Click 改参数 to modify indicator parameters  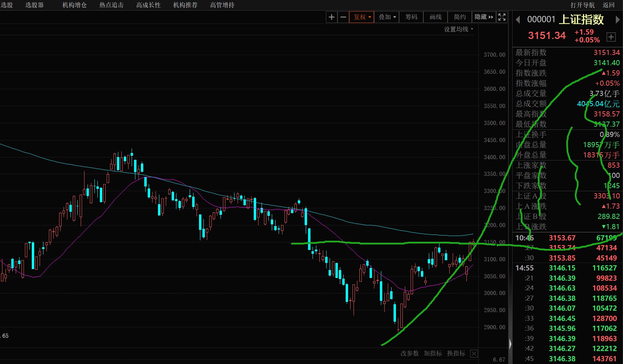(x=410, y=353)
